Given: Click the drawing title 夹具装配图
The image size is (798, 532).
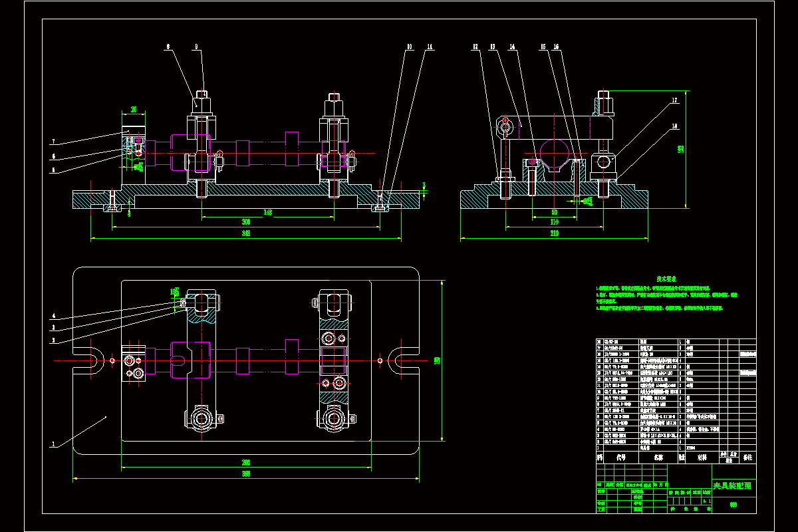Looking at the screenshot, I should click(x=731, y=486).
